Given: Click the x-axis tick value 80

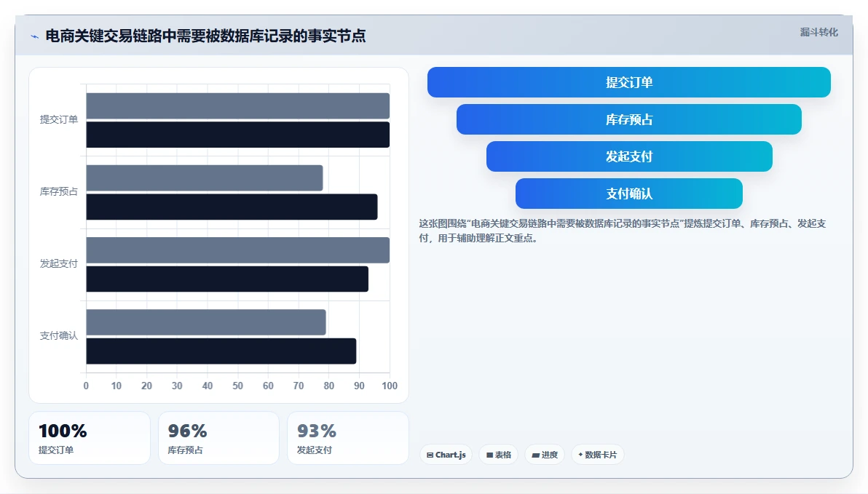Looking at the screenshot, I should [329, 386].
